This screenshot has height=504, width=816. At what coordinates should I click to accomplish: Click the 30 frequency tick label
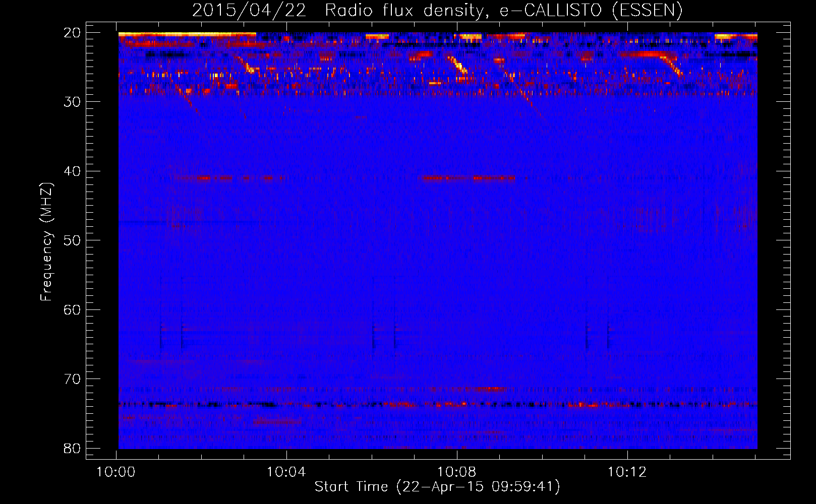click(x=73, y=102)
